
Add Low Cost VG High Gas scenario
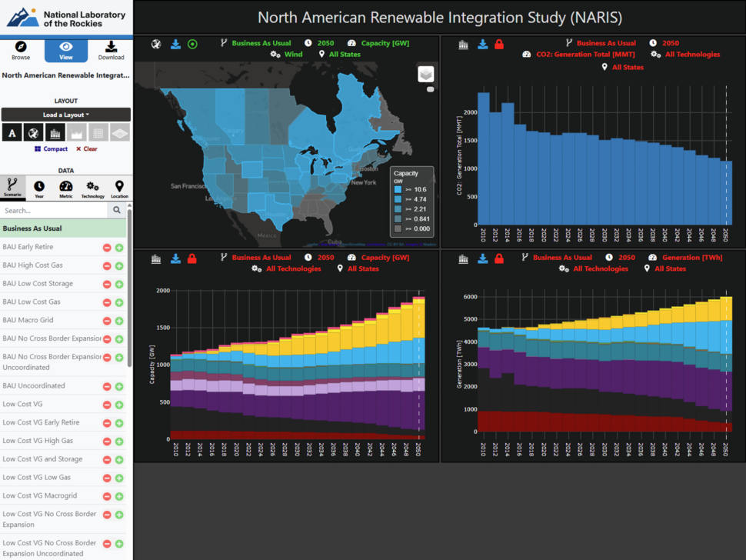[x=119, y=442]
